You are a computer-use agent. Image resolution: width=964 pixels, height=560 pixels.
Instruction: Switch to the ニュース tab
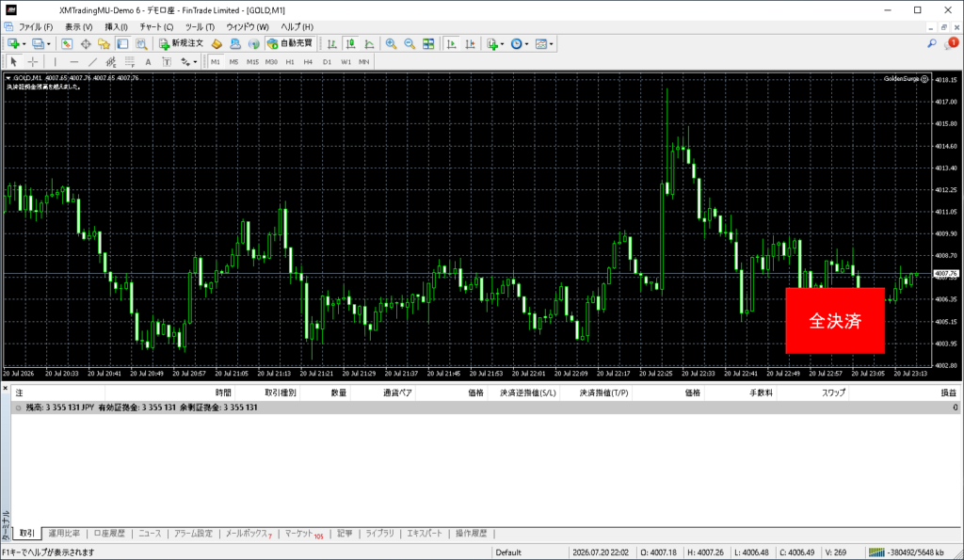coord(150,533)
